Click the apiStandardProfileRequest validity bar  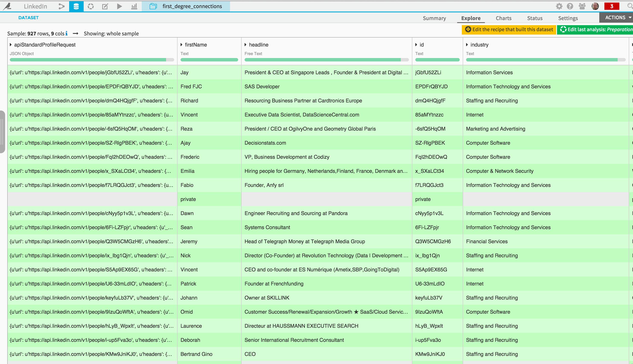point(92,60)
